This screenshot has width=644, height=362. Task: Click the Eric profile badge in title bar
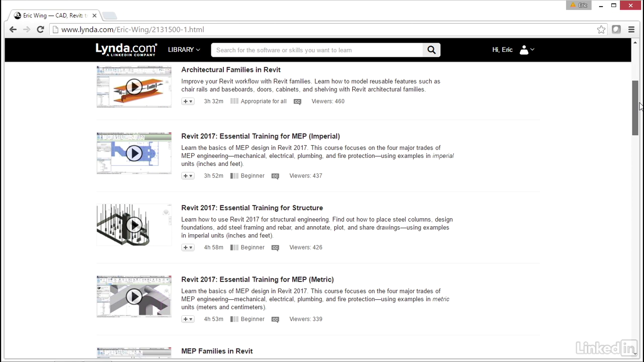click(x=579, y=5)
